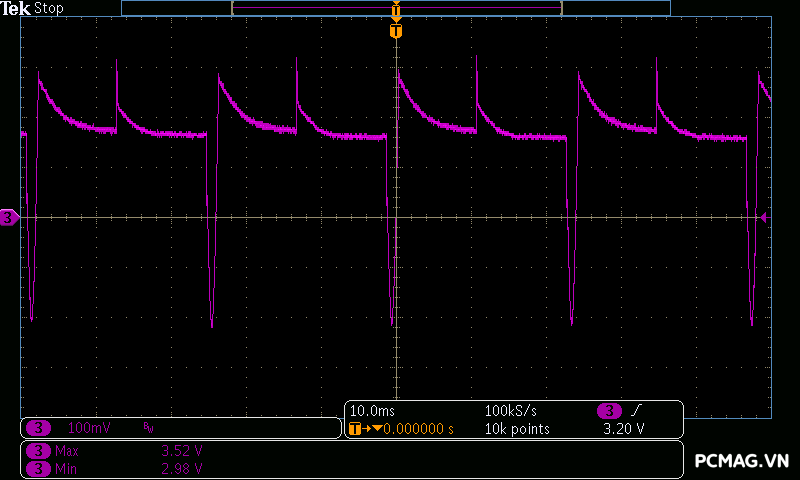
Task: Click the bandwidth limit Bw indicator
Action: tap(149, 428)
